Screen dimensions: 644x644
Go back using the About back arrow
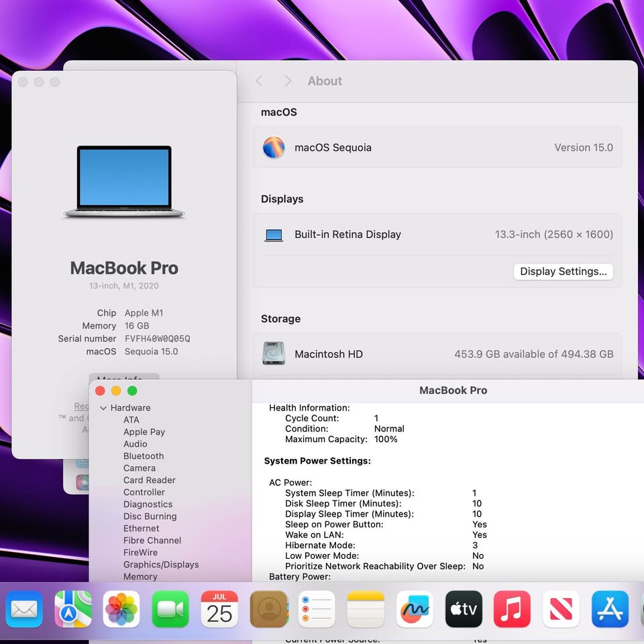point(259,81)
